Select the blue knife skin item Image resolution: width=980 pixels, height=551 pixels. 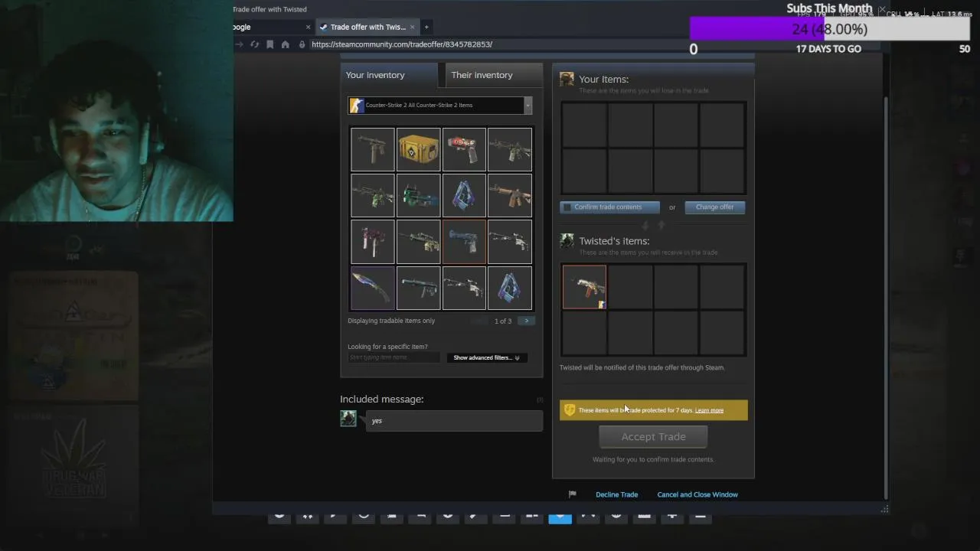(x=372, y=287)
